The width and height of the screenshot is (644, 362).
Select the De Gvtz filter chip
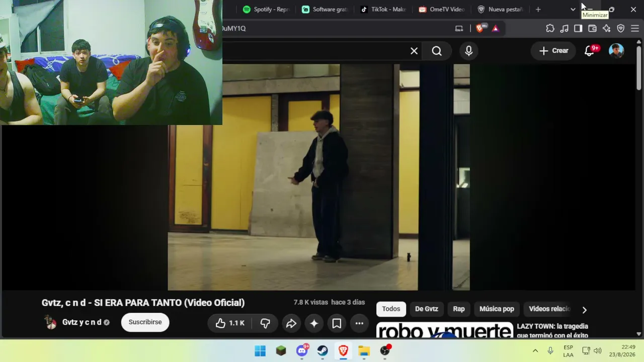tap(427, 309)
